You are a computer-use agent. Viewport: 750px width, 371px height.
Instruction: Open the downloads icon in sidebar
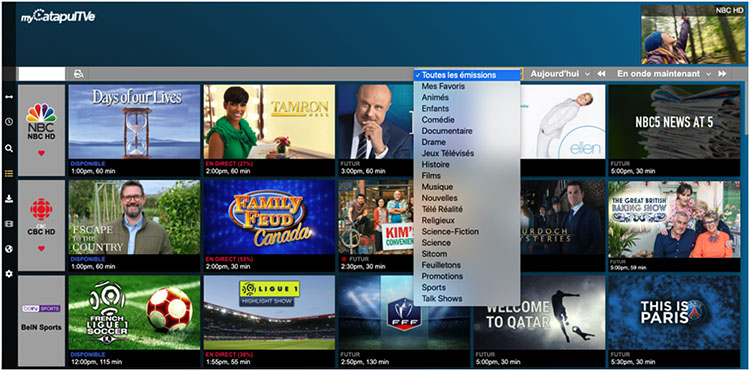click(9, 199)
